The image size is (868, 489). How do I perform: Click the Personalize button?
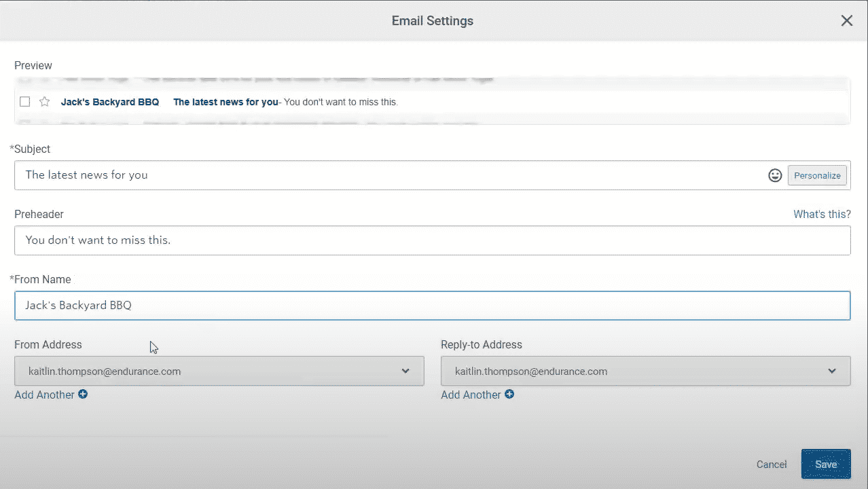click(x=817, y=175)
